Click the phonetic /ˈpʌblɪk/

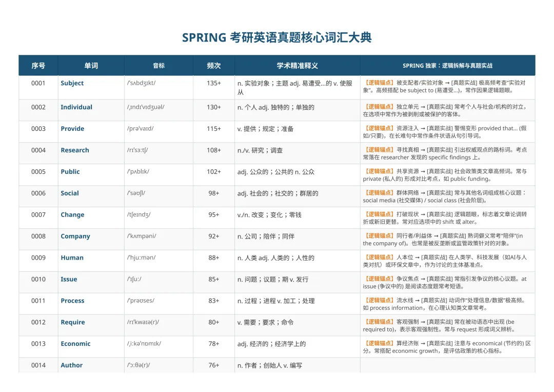(138, 172)
